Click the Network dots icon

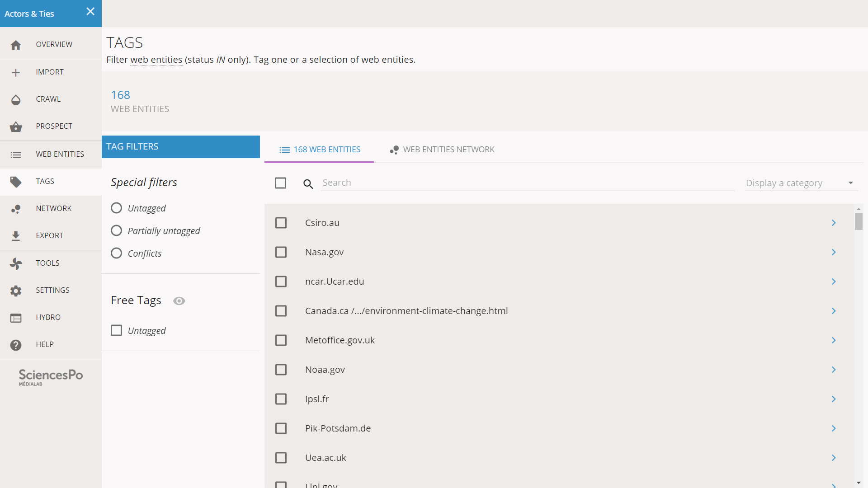click(16, 209)
